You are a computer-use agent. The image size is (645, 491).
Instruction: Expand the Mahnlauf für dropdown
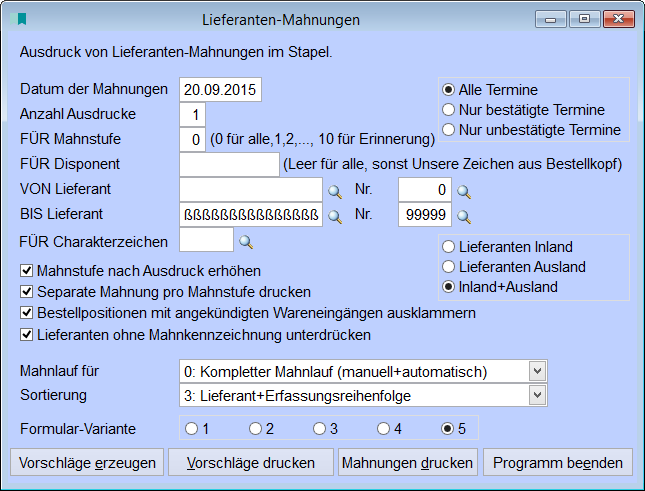(x=538, y=372)
